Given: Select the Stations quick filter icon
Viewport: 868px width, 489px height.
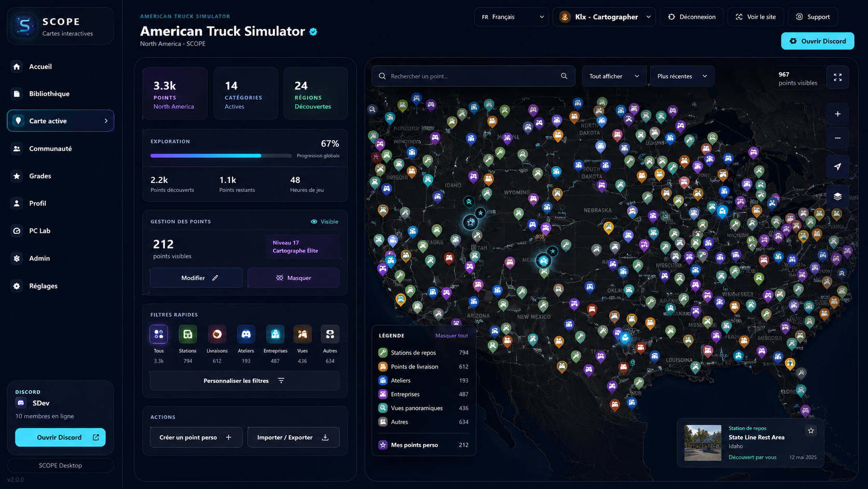Looking at the screenshot, I should [187, 334].
